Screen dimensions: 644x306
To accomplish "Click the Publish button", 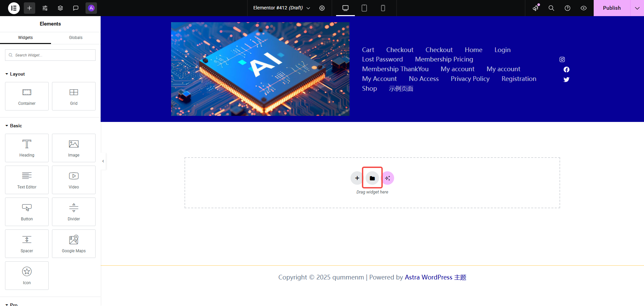I will (612, 8).
